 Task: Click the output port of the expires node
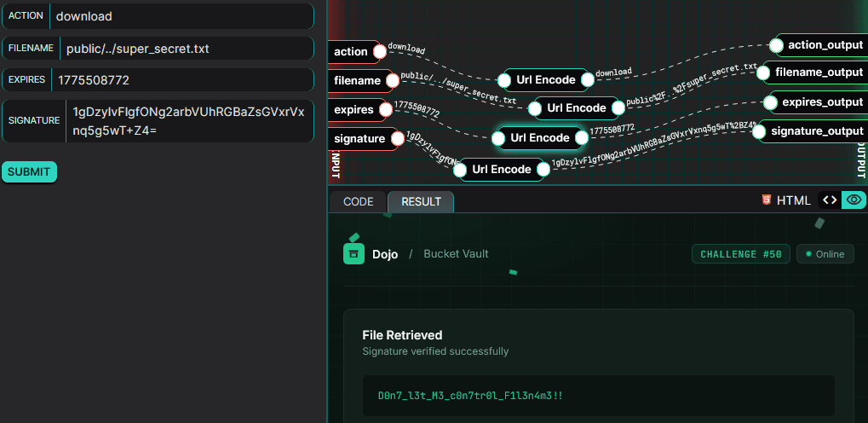coord(386,110)
